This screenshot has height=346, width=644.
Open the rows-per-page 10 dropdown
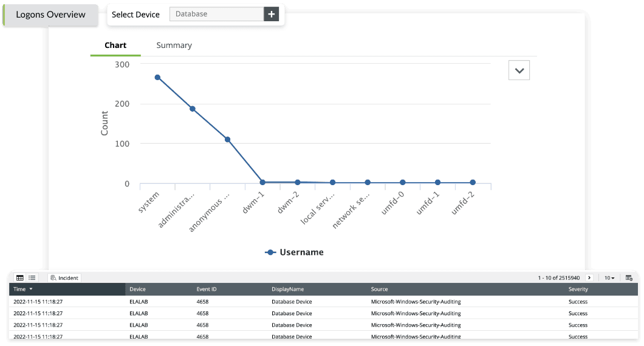pyautogui.click(x=609, y=277)
